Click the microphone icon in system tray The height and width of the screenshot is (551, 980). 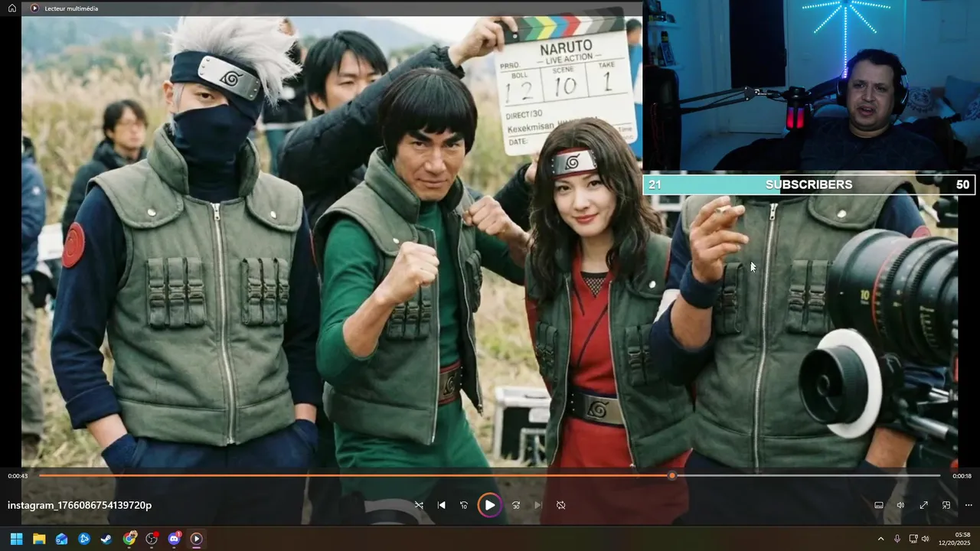point(897,539)
